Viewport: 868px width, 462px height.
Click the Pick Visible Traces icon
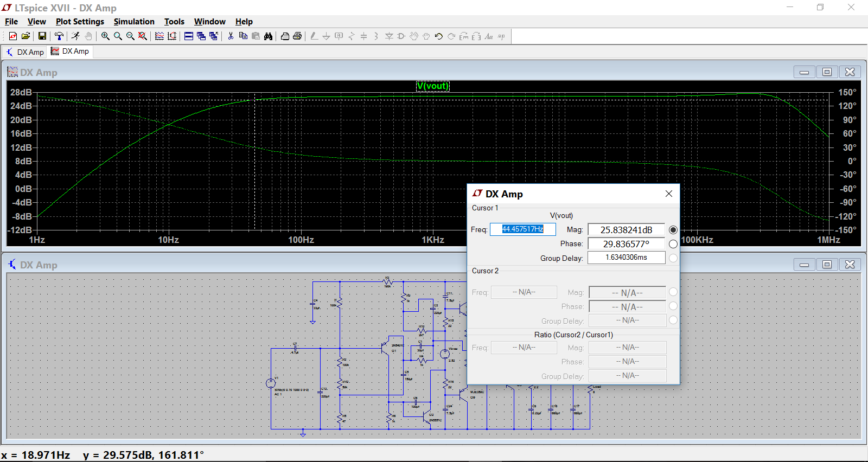(159, 36)
